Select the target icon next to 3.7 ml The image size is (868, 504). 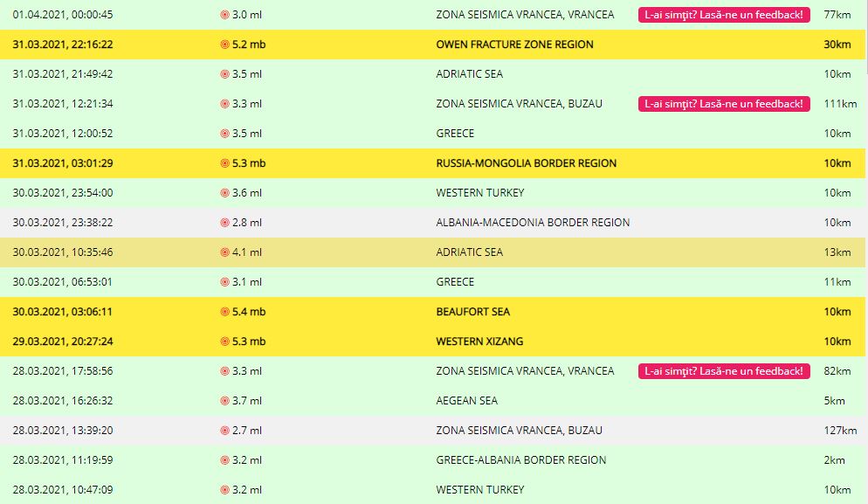[224, 401]
